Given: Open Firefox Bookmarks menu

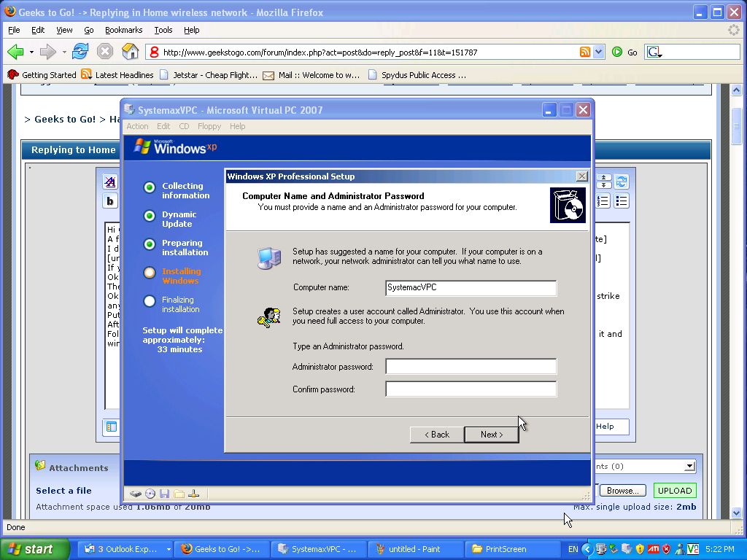Looking at the screenshot, I should tap(123, 30).
